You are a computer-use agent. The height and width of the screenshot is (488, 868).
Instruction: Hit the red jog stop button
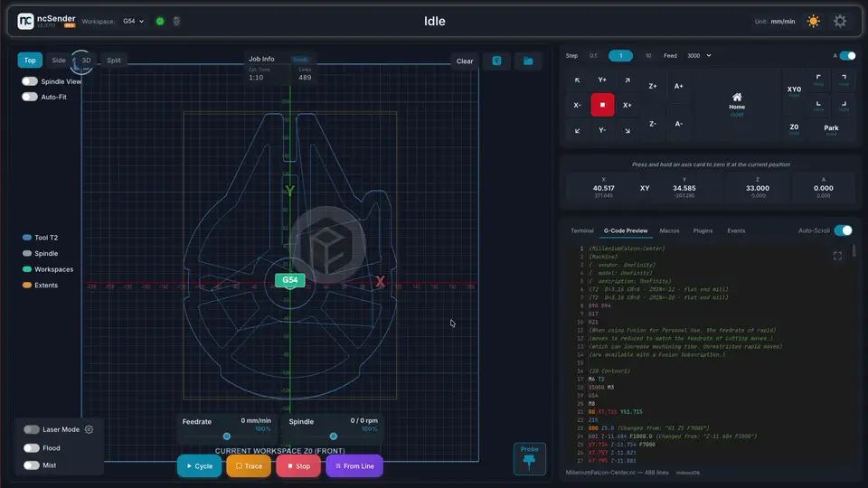602,105
